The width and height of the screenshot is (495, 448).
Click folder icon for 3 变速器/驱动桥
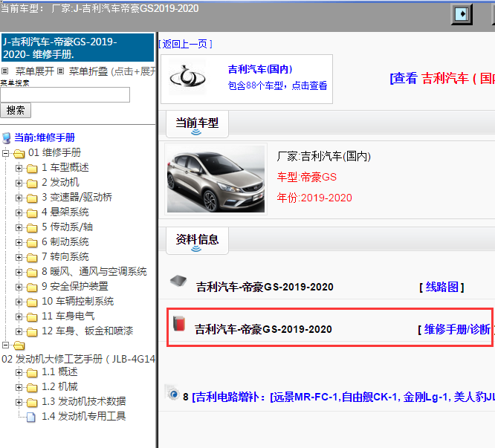coord(32,198)
